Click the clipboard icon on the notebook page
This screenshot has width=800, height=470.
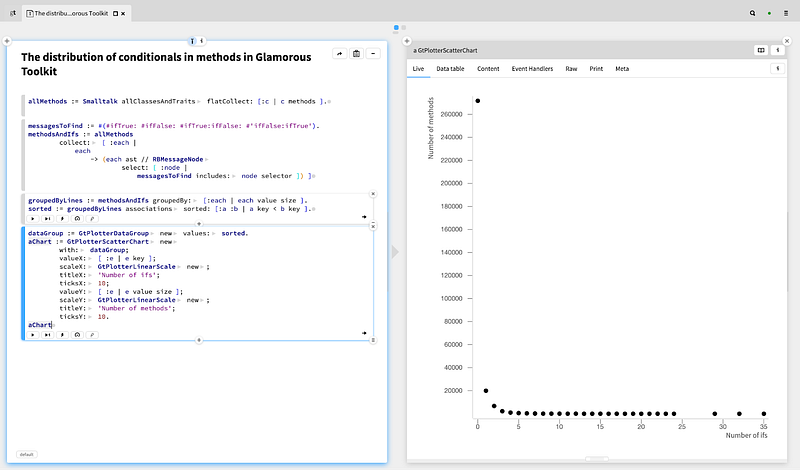pos(356,54)
